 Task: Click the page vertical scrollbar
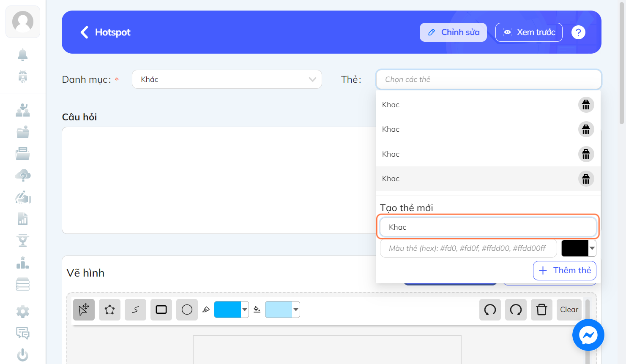(622, 63)
